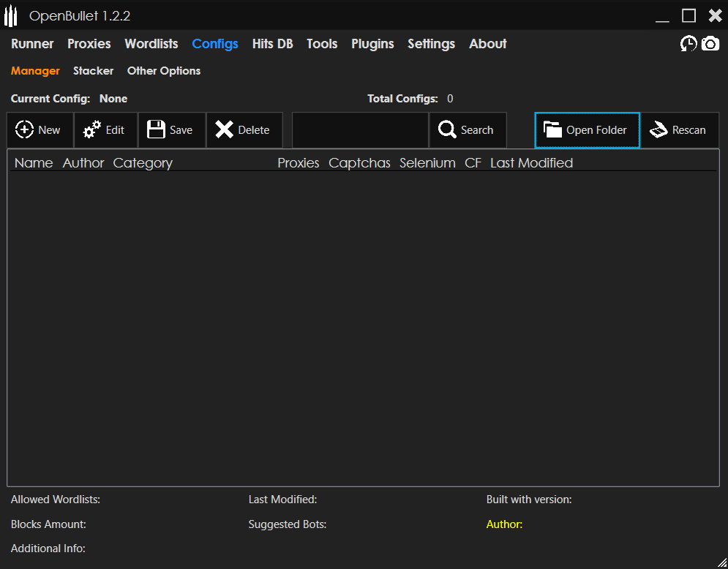Delete the selected config
Screen dimensions: 728x569
[x=244, y=130]
